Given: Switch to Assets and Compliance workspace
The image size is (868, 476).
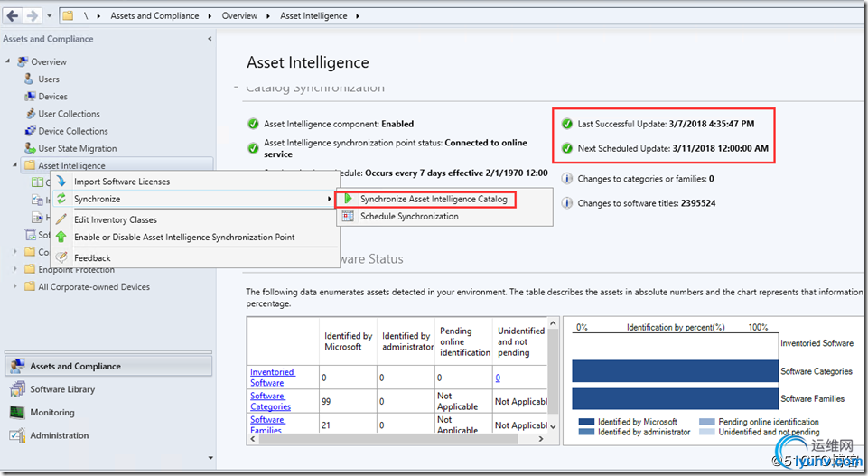Looking at the screenshot, I should pos(108,366).
